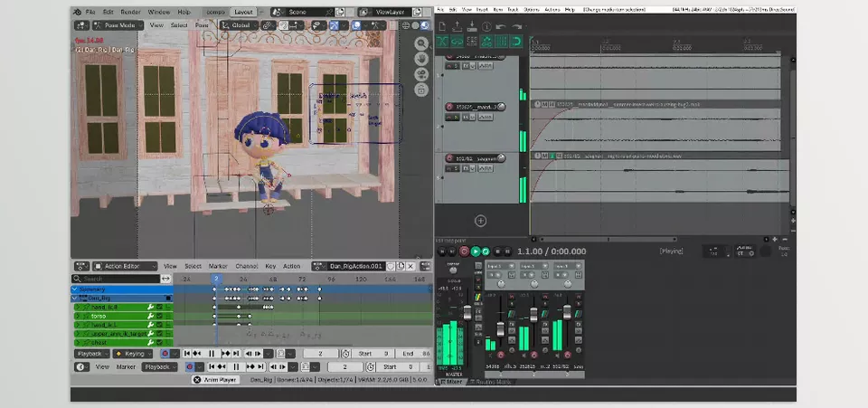
Task: Click the viewport zoom magnifier gizmo
Action: click(421, 43)
